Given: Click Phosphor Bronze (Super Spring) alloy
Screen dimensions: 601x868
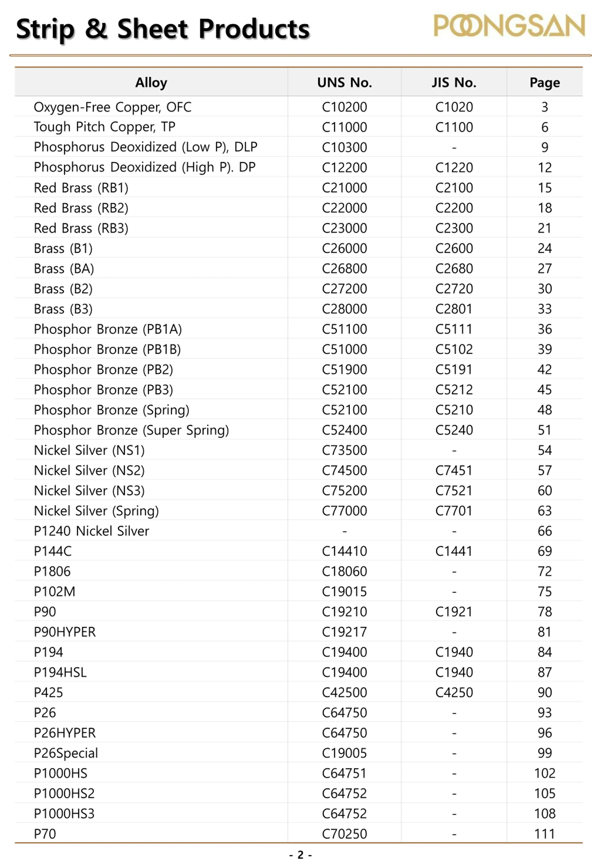Looking at the screenshot, I should 131,430.
